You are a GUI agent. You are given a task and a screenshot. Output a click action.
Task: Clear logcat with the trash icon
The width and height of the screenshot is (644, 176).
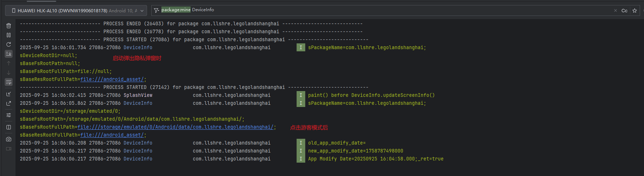(9, 26)
